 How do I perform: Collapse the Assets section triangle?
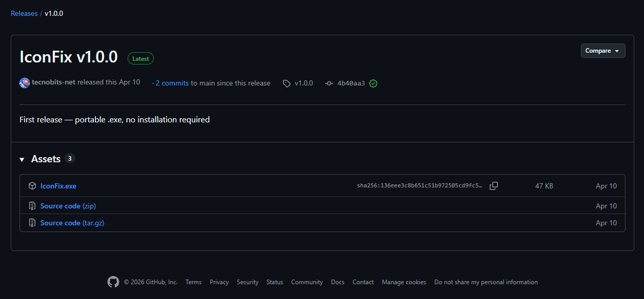pos(22,160)
